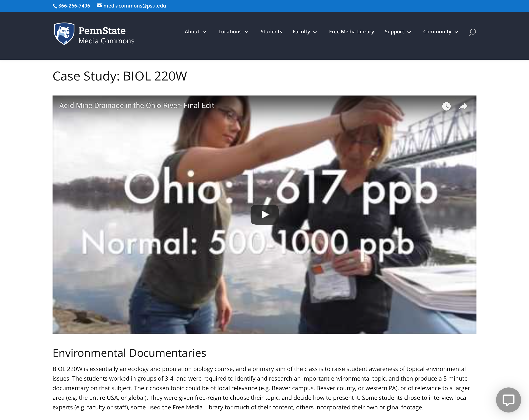The height and width of the screenshot is (420, 529).
Task: Click the phone icon beside 866-266-7496
Action: point(55,6)
